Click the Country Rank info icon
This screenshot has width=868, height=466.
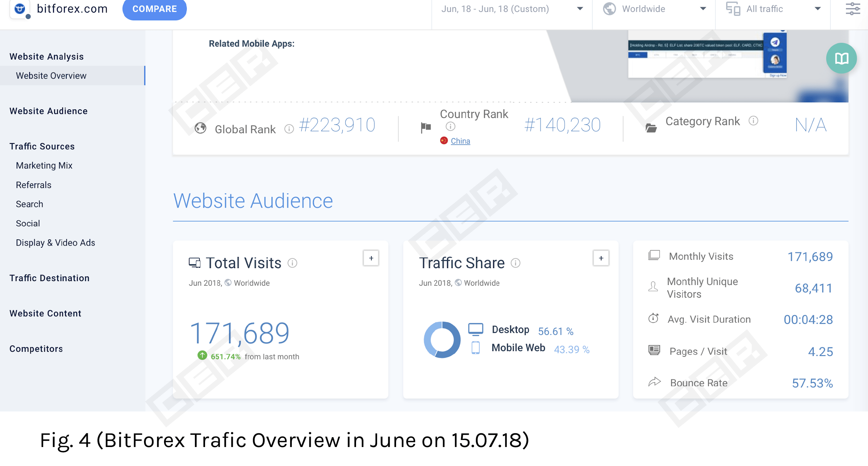pyautogui.click(x=451, y=126)
